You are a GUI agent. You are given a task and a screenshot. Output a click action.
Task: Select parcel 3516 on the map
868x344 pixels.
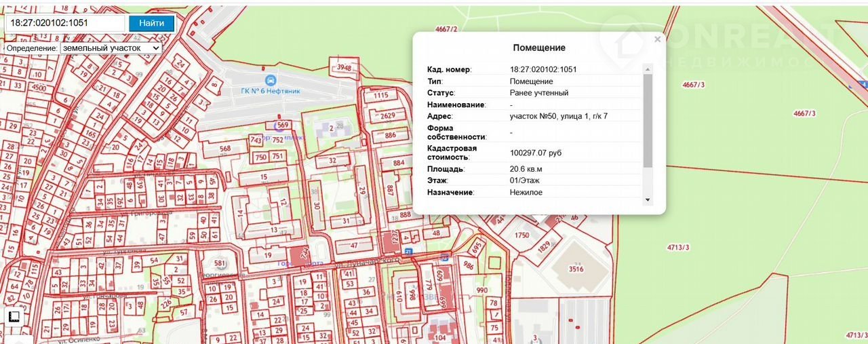(575, 269)
